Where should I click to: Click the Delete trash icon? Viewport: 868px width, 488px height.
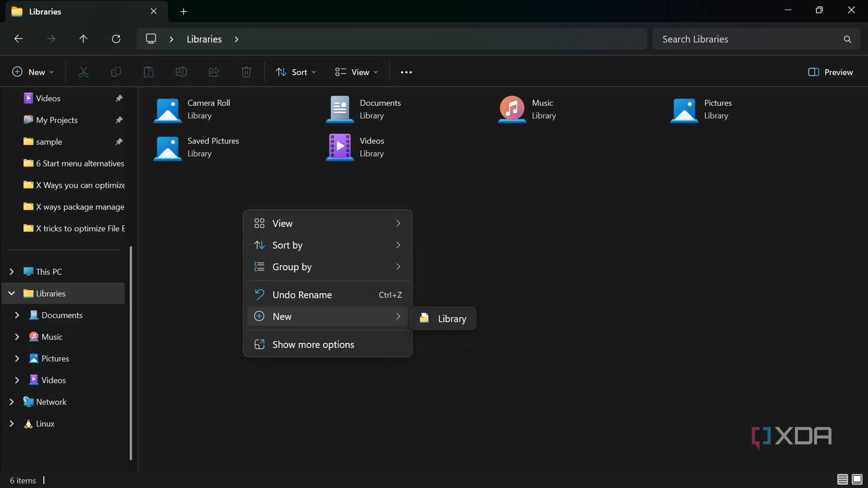point(247,72)
